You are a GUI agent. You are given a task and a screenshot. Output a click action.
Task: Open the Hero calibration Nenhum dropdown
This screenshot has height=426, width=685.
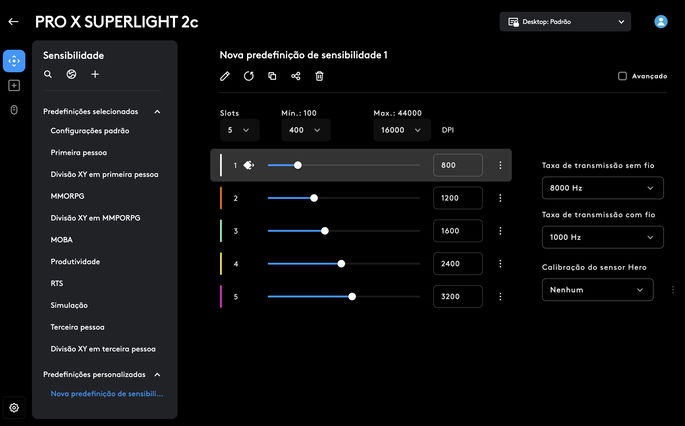point(598,290)
